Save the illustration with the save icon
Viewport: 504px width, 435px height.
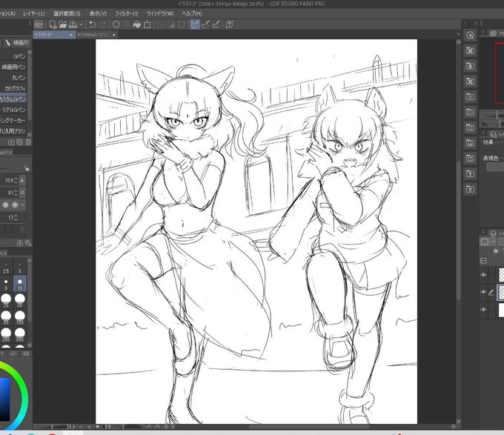(73, 24)
